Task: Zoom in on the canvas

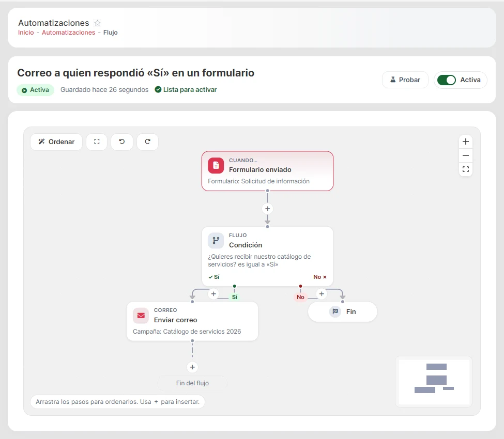Action: [x=465, y=142]
